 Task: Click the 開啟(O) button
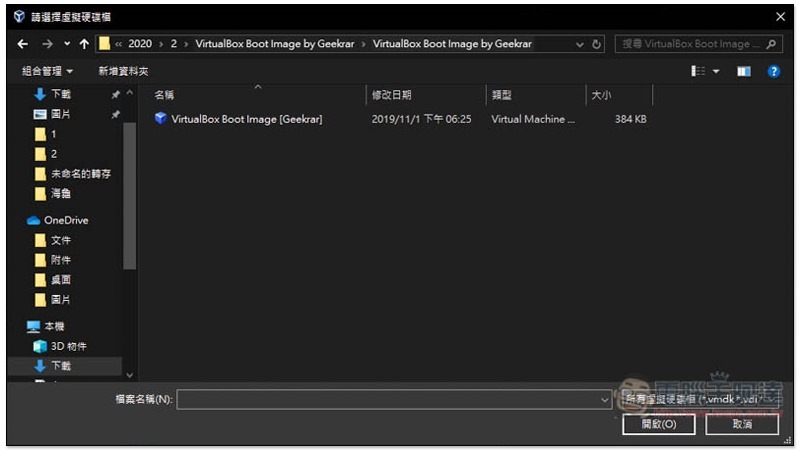[x=659, y=424]
